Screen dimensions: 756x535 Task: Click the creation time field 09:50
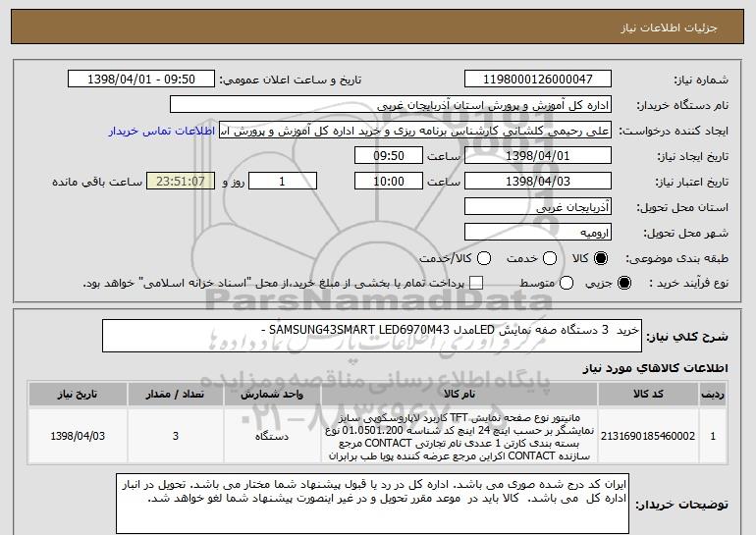(389, 156)
